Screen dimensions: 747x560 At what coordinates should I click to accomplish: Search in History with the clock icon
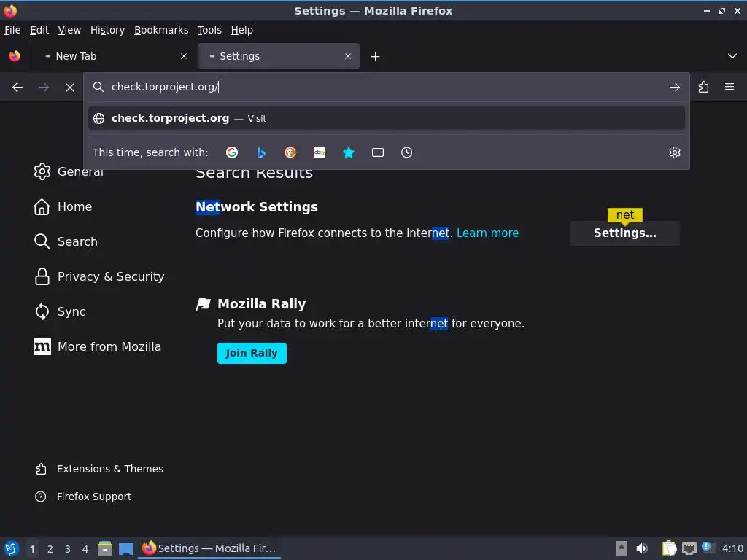tap(407, 152)
